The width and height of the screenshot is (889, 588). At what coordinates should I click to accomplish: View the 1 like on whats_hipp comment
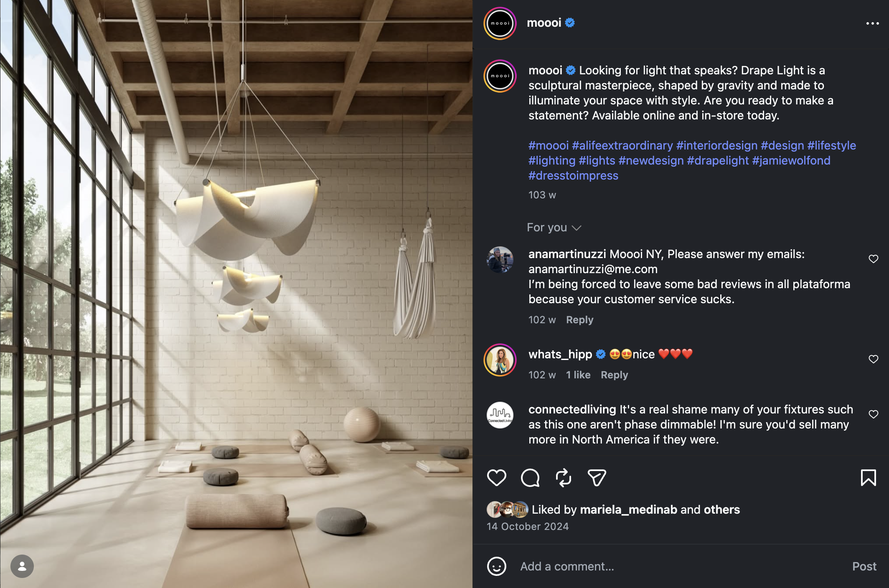click(578, 375)
